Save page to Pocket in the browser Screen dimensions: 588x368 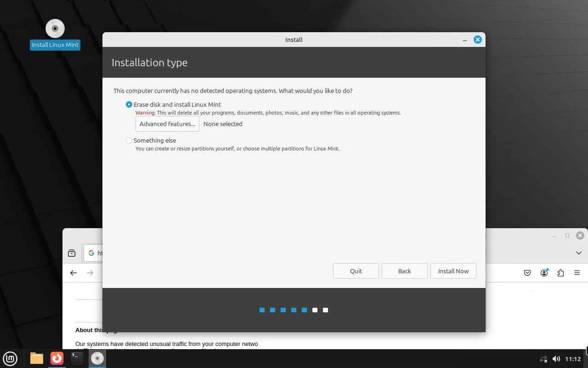[x=527, y=273]
